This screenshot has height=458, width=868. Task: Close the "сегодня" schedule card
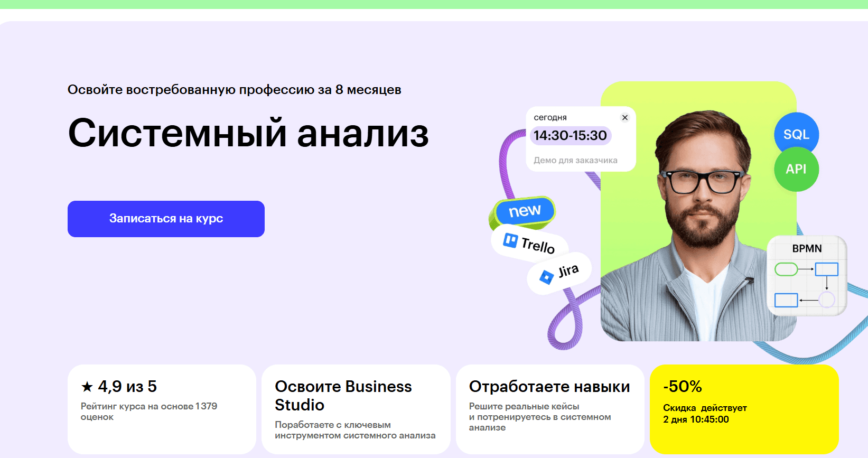coord(625,117)
